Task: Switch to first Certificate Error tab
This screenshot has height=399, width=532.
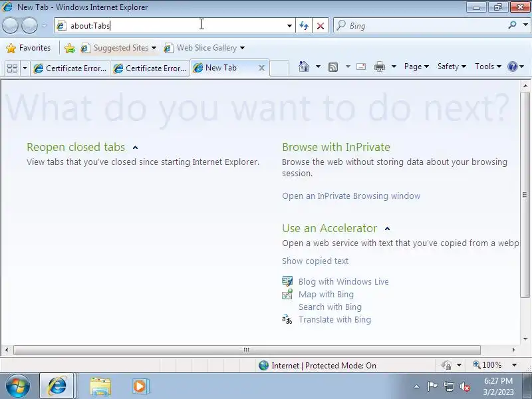Action: [x=70, y=68]
